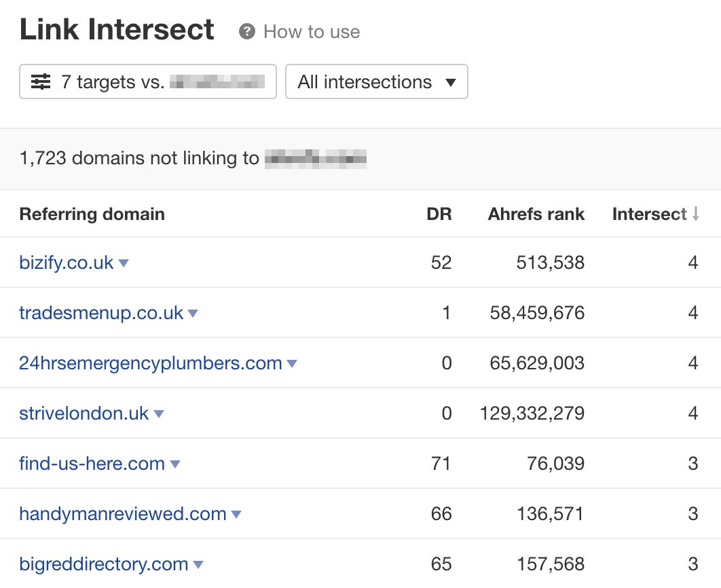This screenshot has height=588, width=721.
Task: Click the Intersect column header
Action: [x=649, y=215]
